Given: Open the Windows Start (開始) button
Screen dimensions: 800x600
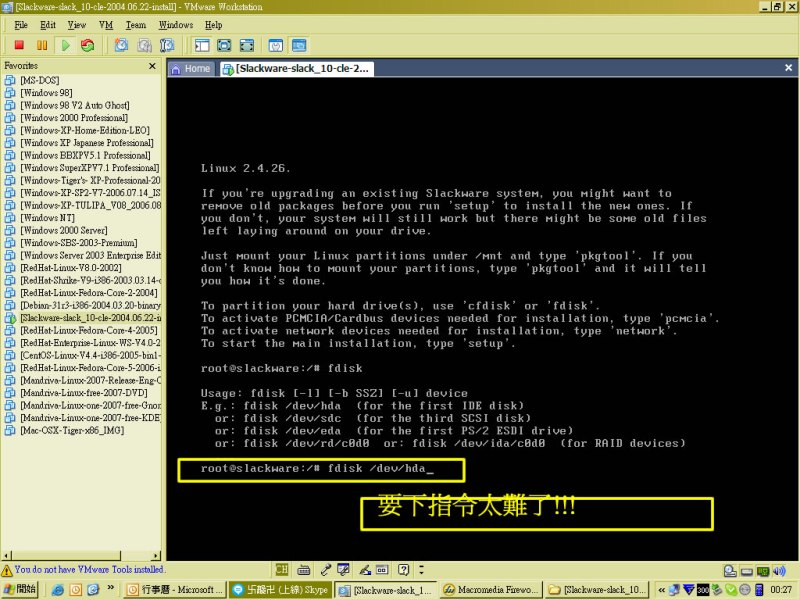Looking at the screenshot, I should click(20, 589).
